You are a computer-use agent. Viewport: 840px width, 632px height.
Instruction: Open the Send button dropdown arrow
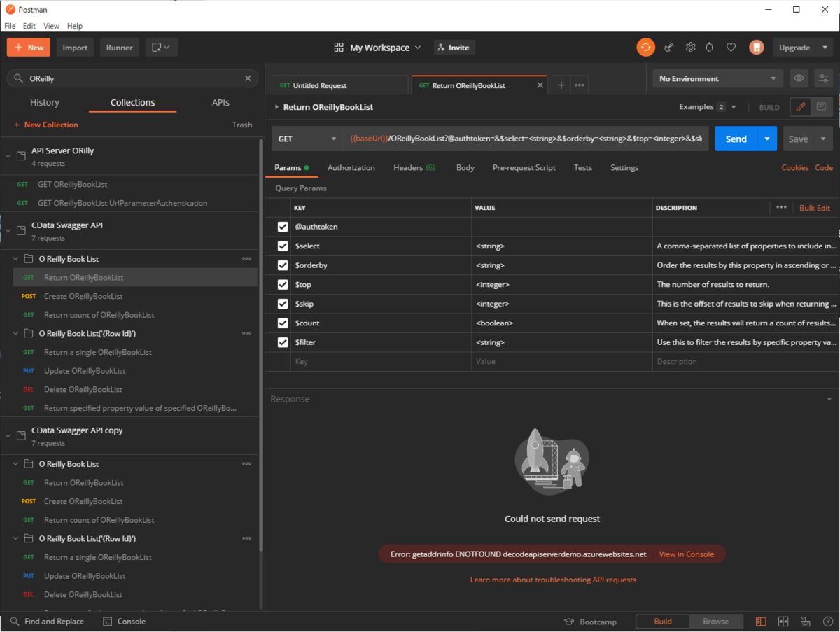coord(767,139)
